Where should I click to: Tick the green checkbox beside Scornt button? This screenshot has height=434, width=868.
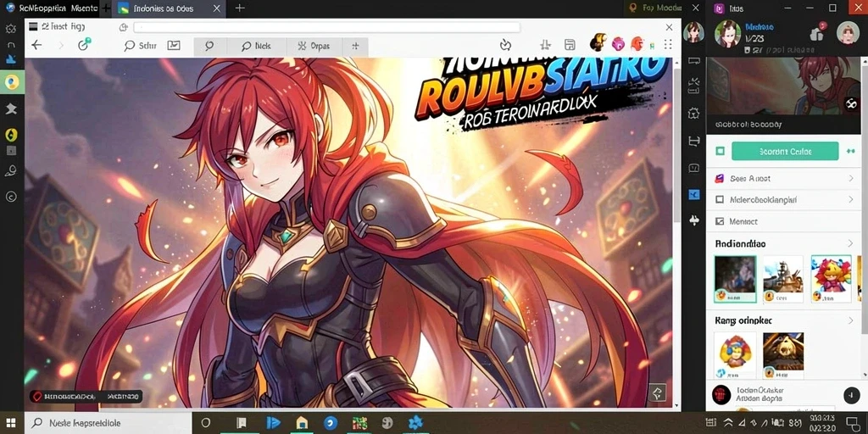pyautogui.click(x=720, y=151)
